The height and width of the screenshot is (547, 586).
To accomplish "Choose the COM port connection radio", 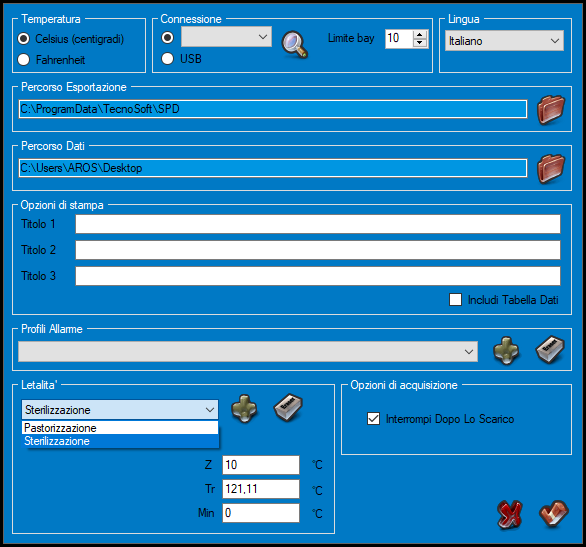I will click(x=167, y=37).
